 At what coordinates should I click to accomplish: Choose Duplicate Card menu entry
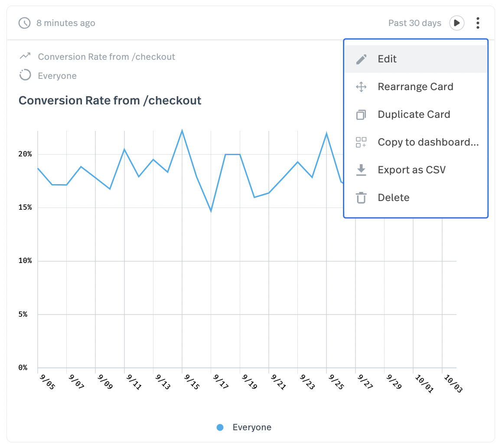tap(414, 115)
